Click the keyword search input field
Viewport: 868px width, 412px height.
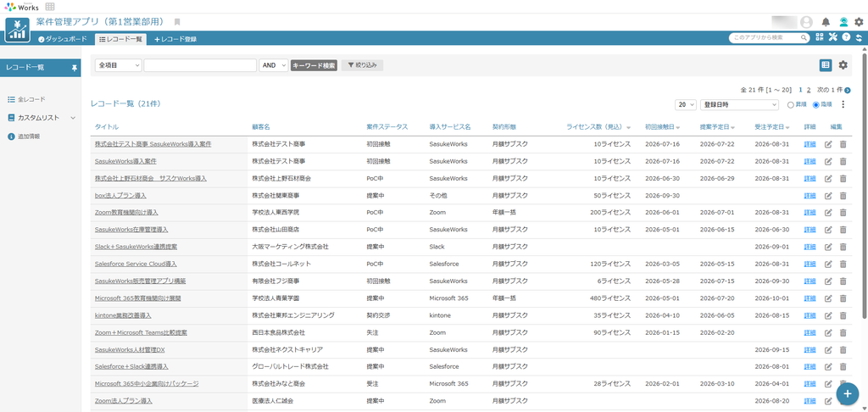point(200,65)
